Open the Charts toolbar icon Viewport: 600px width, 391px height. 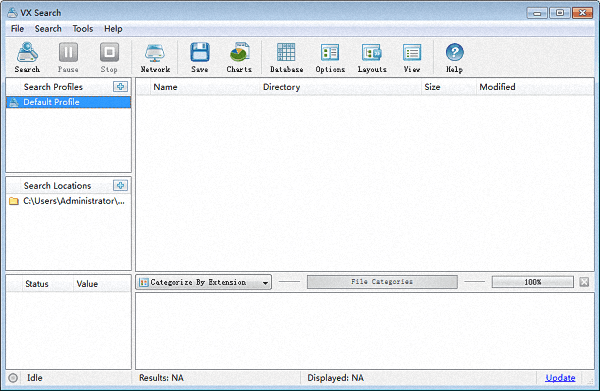click(x=239, y=57)
